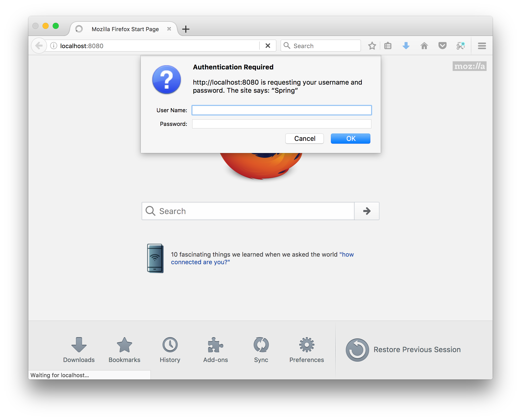The image size is (521, 420).
Task: Select the Mozilla Firefox Start Page tab
Action: pyautogui.click(x=125, y=29)
